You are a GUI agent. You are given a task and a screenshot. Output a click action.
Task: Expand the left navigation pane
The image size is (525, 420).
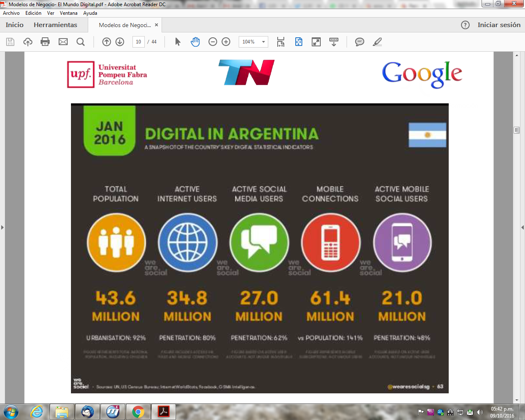2,227
